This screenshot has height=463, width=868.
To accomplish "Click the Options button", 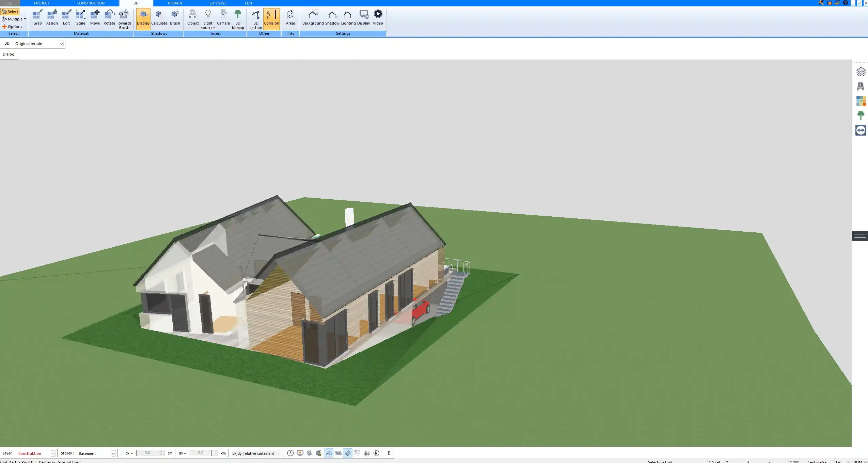I will click(x=12, y=27).
